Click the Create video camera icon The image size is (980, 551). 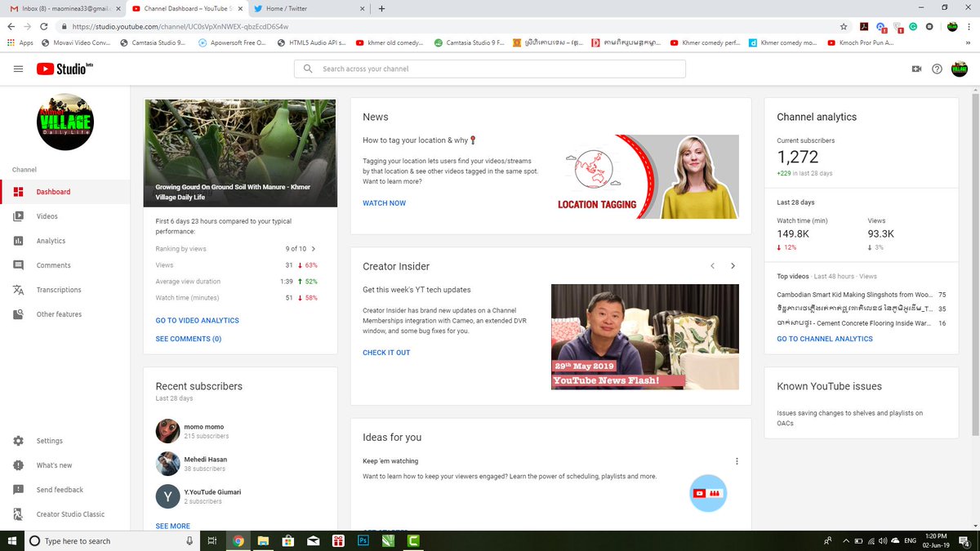point(916,69)
